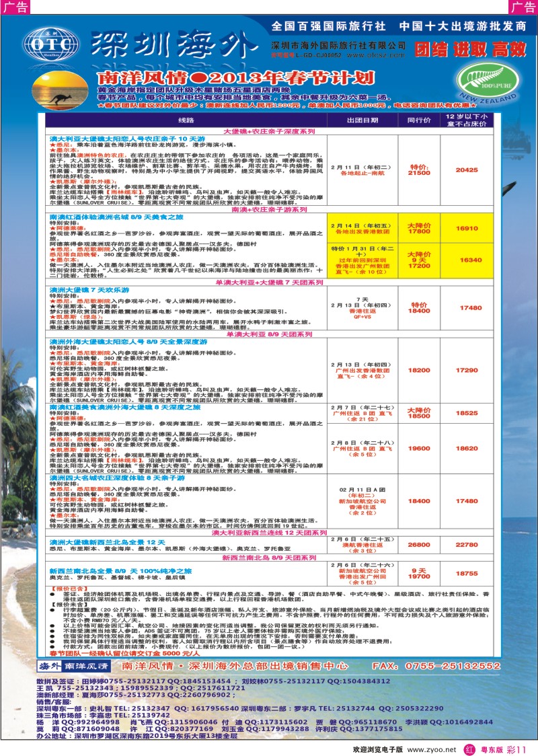Click the yellow 16910 price cell
Viewport: 538px width, 756px height.
(467, 228)
